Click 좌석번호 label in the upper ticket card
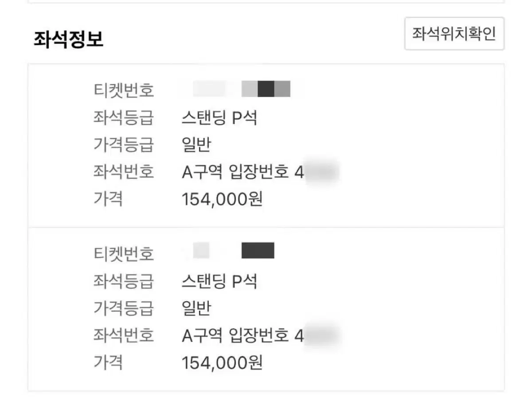 pos(124,172)
